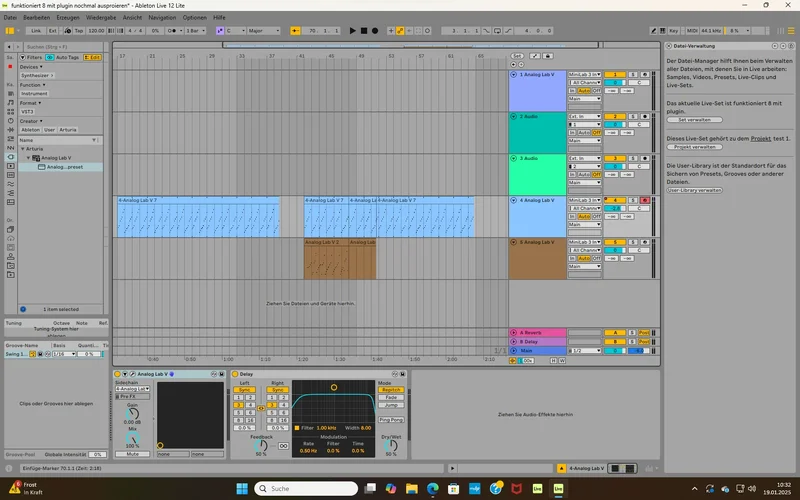Unfold track 1 with its triangle button

(x=513, y=74)
